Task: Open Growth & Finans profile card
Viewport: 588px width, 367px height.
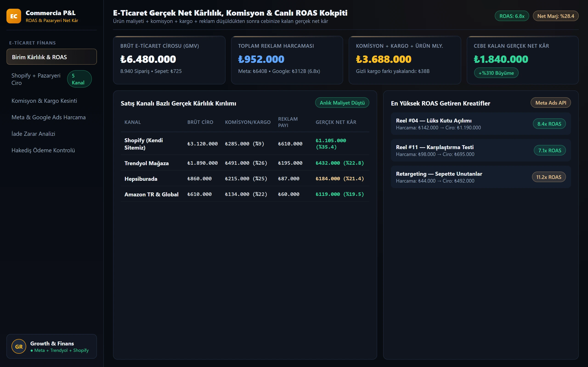Action: (51, 346)
